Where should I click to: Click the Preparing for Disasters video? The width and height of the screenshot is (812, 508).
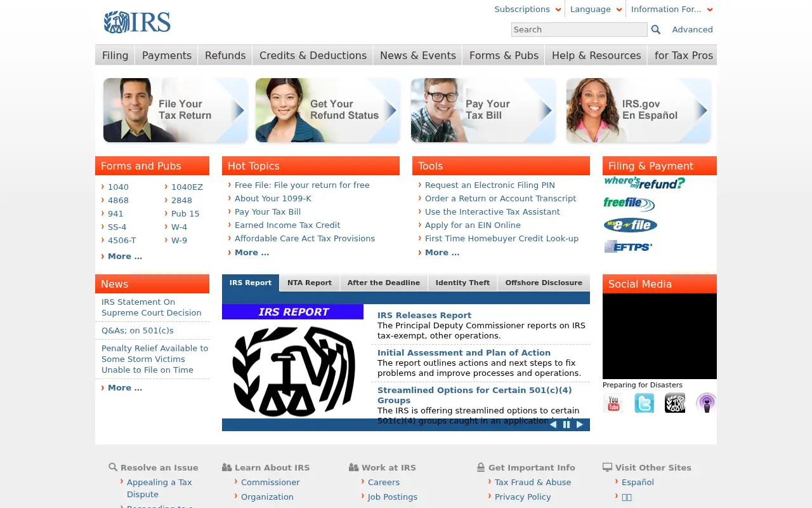660,336
